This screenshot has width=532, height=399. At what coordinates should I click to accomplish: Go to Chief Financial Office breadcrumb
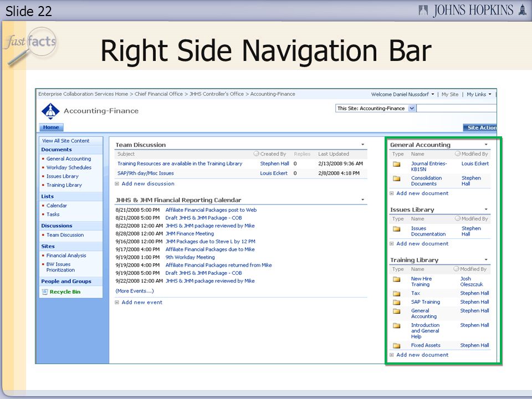click(x=158, y=94)
